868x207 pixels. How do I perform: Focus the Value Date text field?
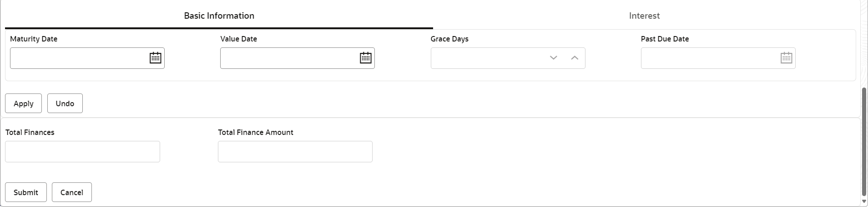tap(288, 58)
